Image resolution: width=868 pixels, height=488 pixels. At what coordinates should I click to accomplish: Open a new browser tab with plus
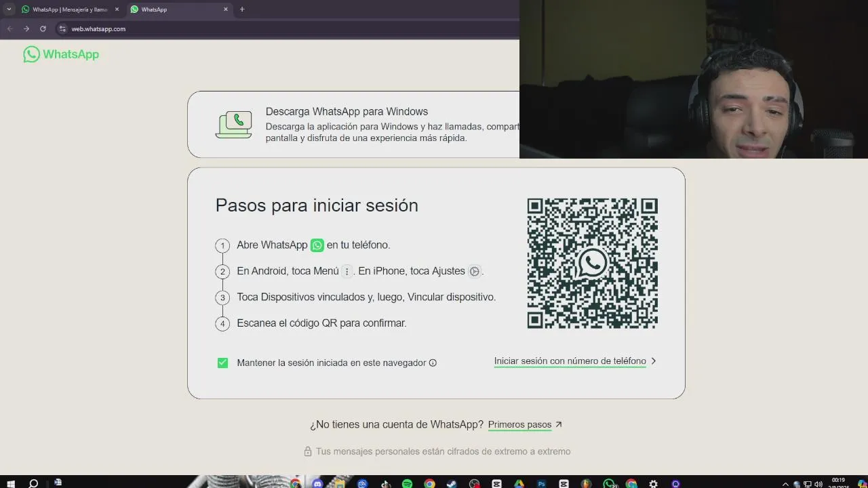(x=242, y=9)
